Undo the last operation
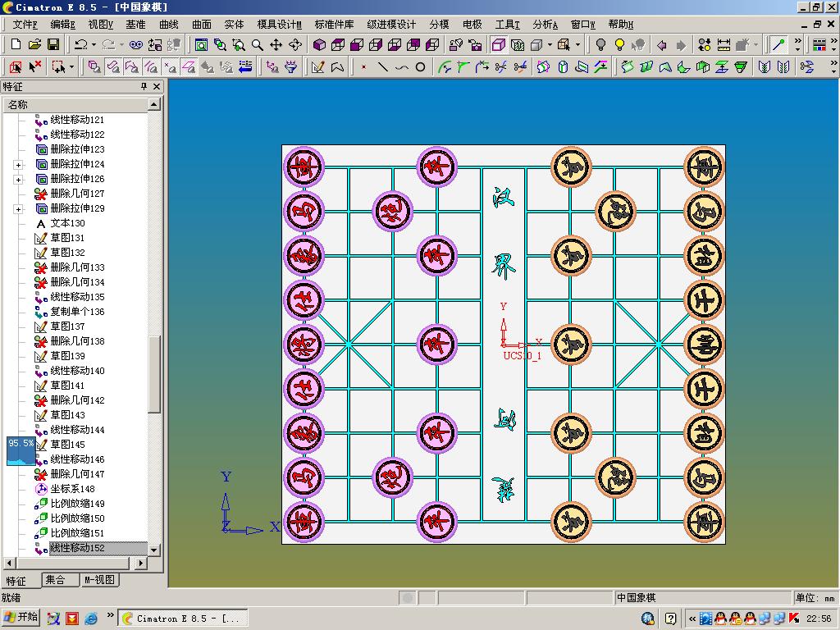 point(81,44)
